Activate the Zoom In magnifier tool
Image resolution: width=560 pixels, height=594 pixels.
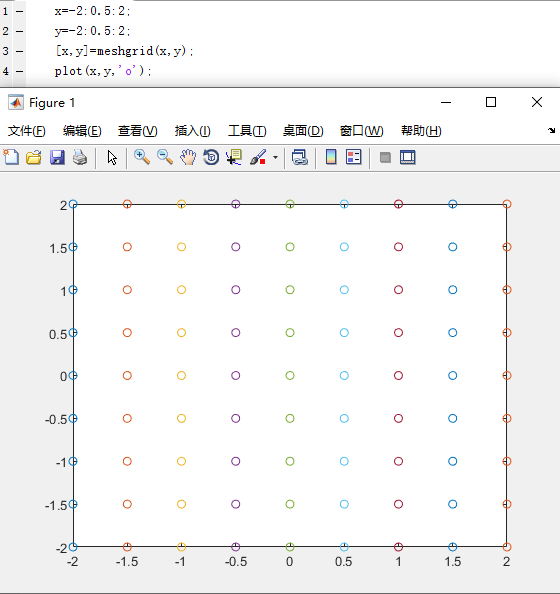coord(142,157)
